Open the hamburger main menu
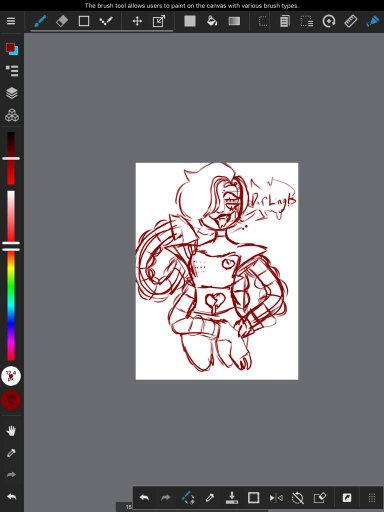Viewport: 384px width, 512px height. coord(11,21)
